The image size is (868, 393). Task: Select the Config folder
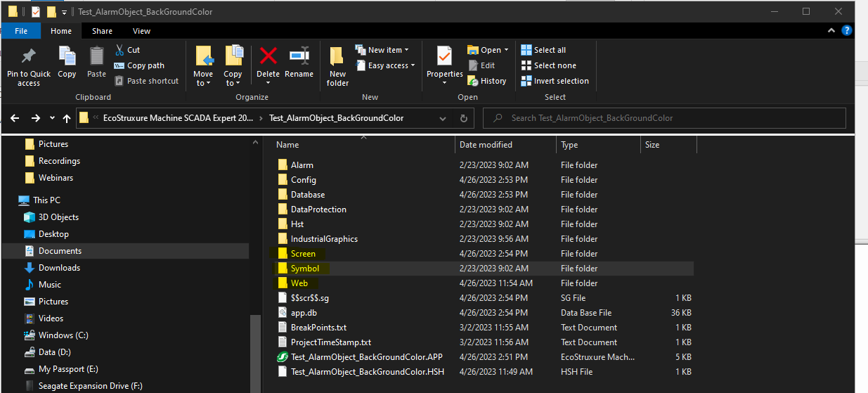click(304, 180)
